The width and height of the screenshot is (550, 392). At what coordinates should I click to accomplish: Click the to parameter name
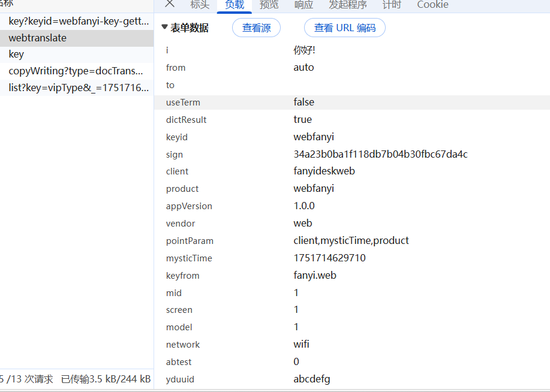pyautogui.click(x=170, y=85)
